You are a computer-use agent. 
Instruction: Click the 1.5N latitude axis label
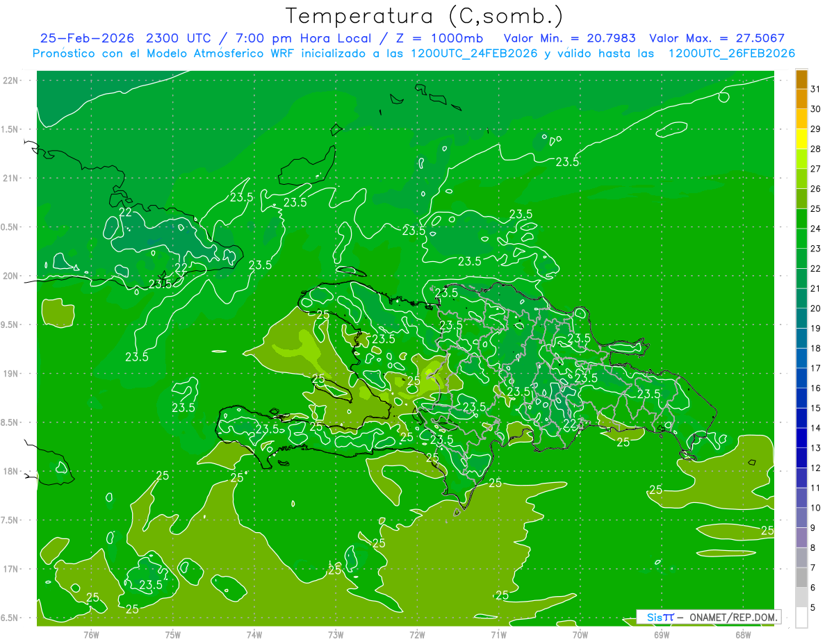[x=10, y=129]
